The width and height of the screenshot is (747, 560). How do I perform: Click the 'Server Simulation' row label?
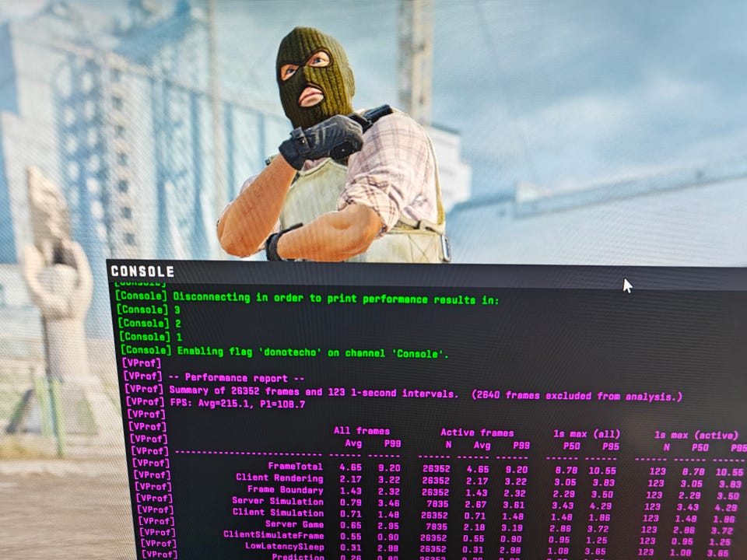coord(278,501)
